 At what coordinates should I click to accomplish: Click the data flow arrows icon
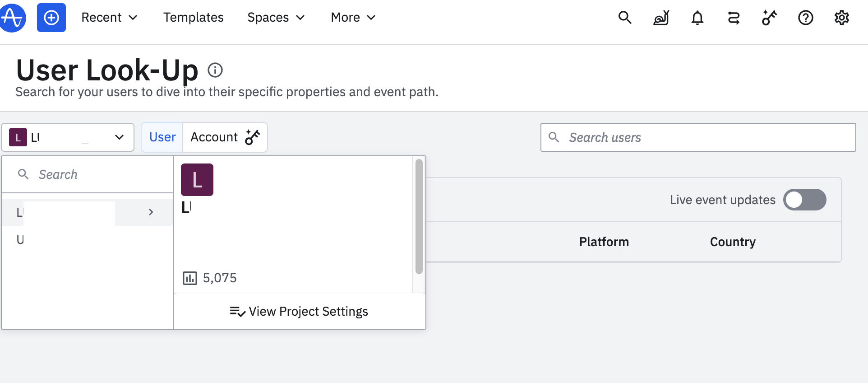[734, 18]
